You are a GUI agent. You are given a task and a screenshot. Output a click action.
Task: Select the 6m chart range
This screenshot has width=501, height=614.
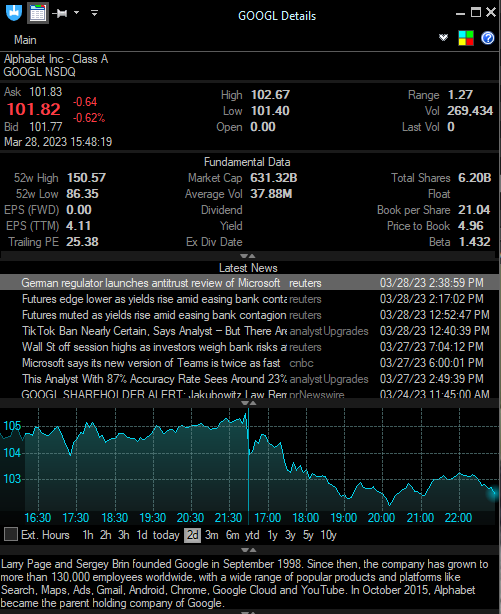click(x=232, y=535)
